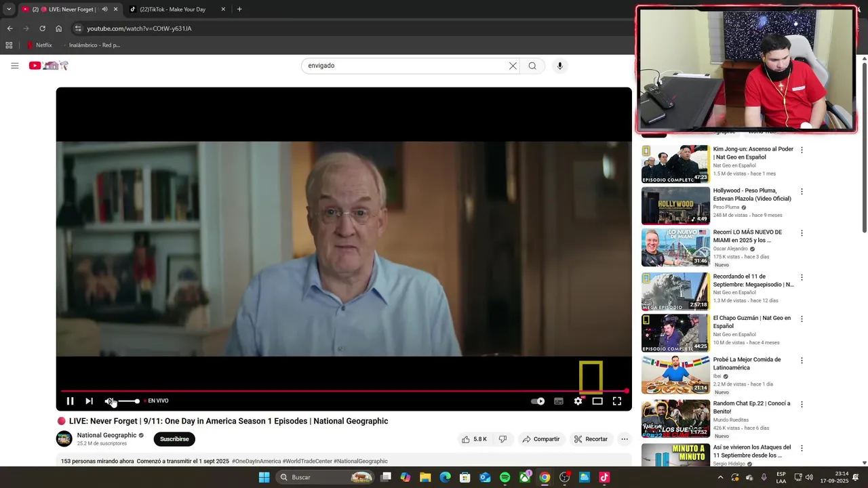Open the Windows Start menu
Screen dimensions: 868x488
264,477
